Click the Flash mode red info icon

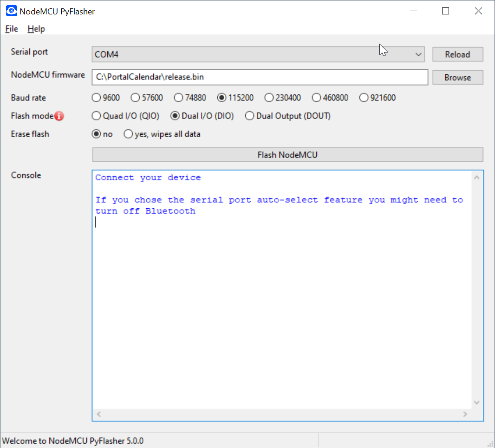tap(59, 116)
